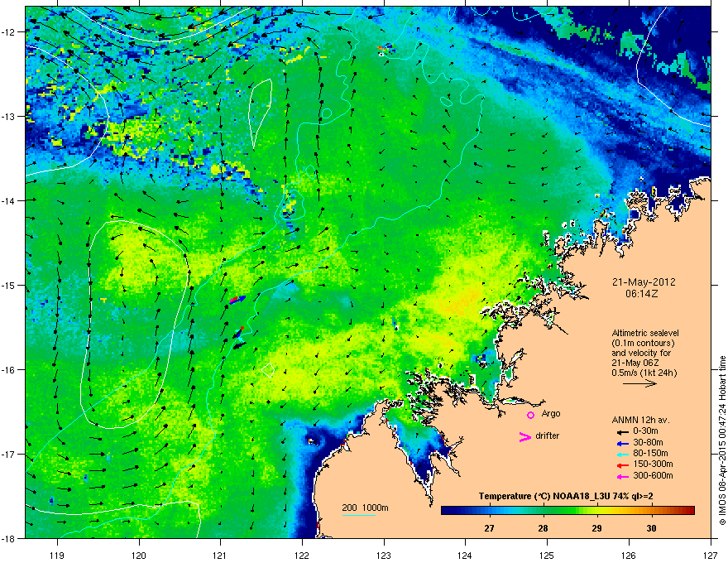Click the magenta 300-600m arrow legend symbol
This screenshot has height=563, width=728.
tap(622, 477)
